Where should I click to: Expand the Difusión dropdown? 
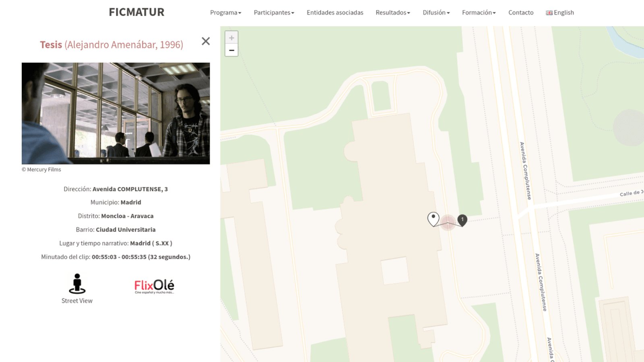click(436, 12)
